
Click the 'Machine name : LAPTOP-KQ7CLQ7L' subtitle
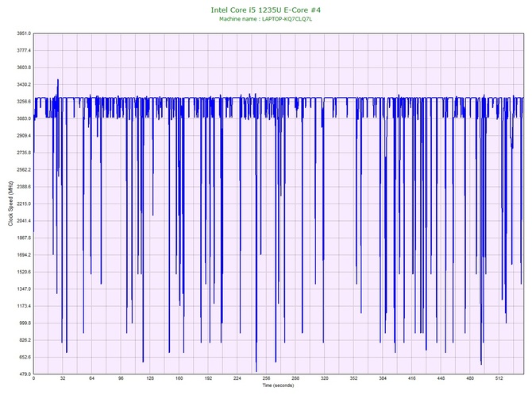[x=266, y=19]
